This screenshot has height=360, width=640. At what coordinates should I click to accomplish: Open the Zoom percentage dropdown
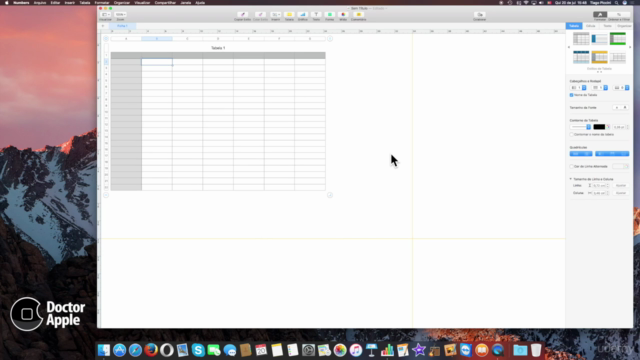[120, 15]
